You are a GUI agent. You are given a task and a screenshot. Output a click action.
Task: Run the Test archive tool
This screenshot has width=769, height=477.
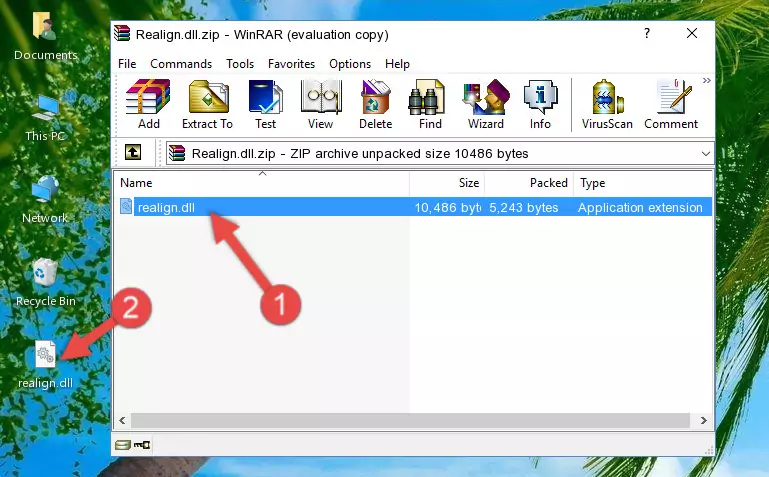[265, 104]
